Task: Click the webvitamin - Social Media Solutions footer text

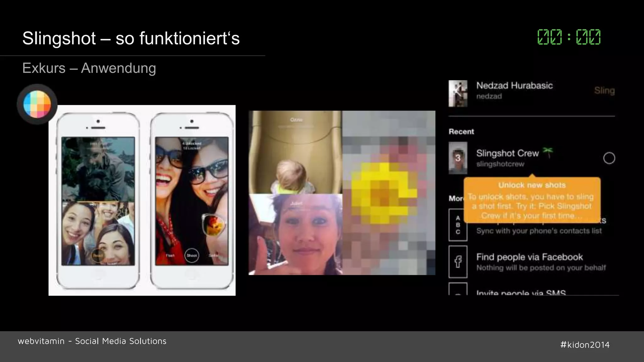Action: point(92,341)
